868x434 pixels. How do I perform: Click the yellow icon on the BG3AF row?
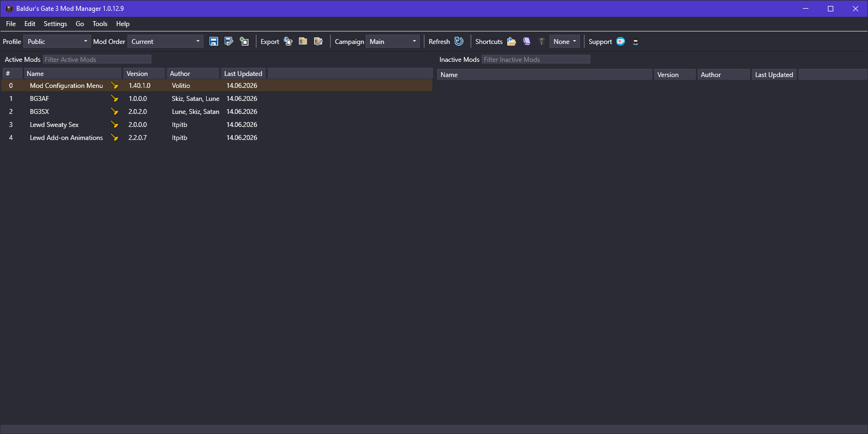pyautogui.click(x=114, y=99)
